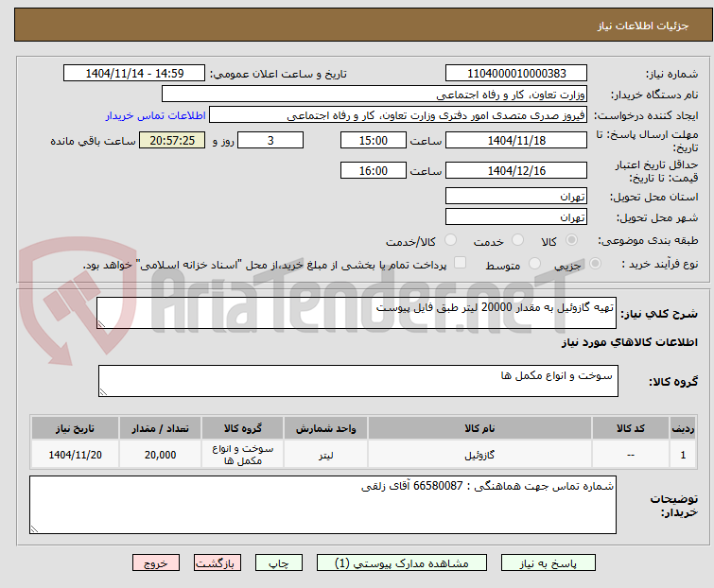Click the شرح کلی نیاز description textarea

[x=357, y=313]
